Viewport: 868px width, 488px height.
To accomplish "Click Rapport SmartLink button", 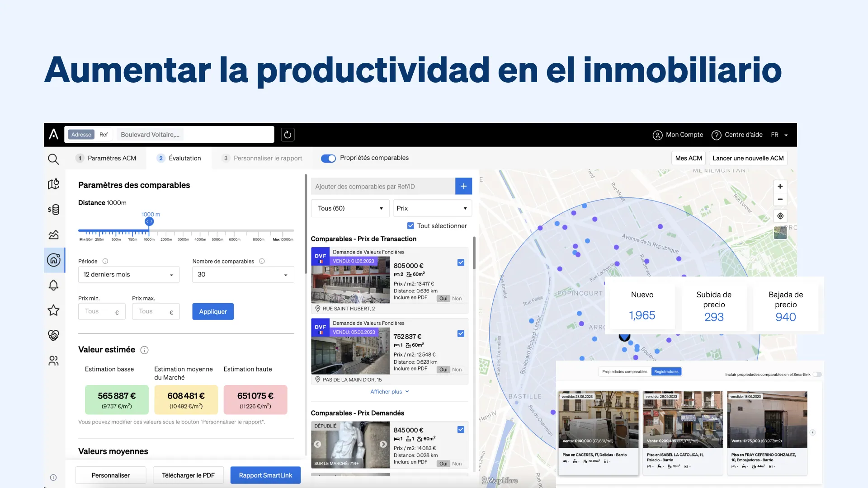I will (265, 475).
